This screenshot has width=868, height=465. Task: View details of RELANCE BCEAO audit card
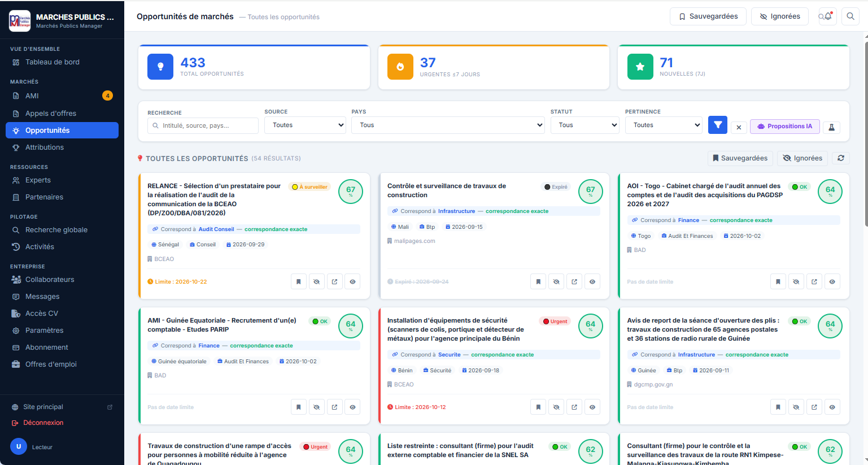point(352,281)
